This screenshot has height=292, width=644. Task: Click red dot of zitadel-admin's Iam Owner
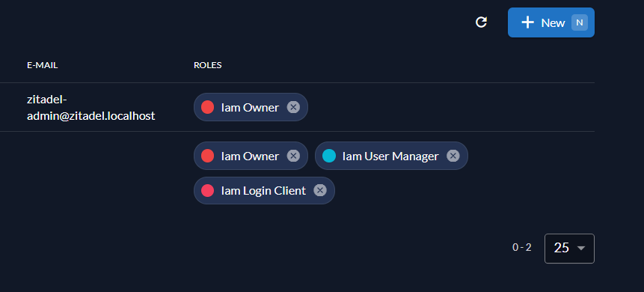pyautogui.click(x=207, y=107)
